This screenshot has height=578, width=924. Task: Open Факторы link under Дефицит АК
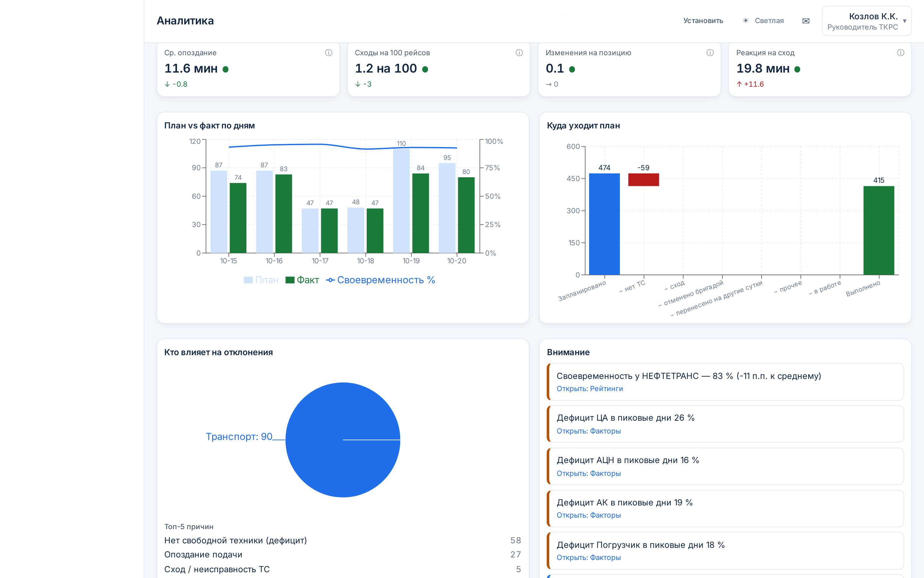tap(588, 515)
